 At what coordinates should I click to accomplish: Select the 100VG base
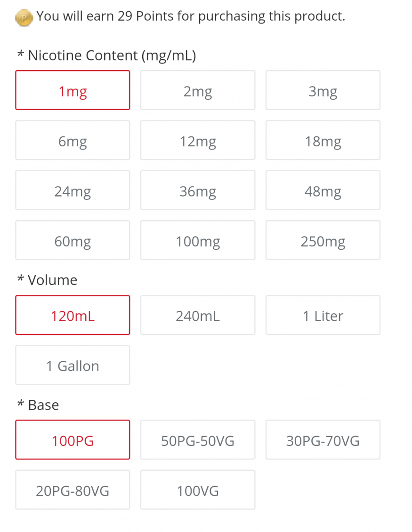(x=198, y=490)
